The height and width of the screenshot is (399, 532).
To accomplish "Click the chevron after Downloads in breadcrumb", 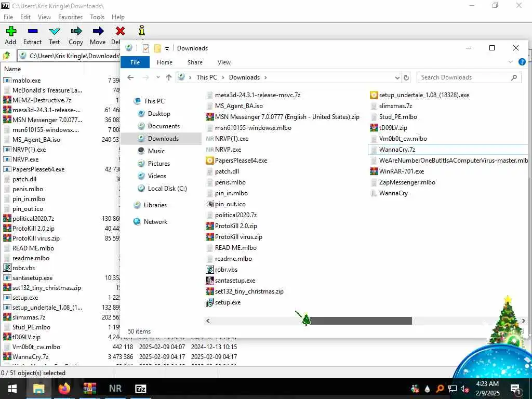I will 265,78.
